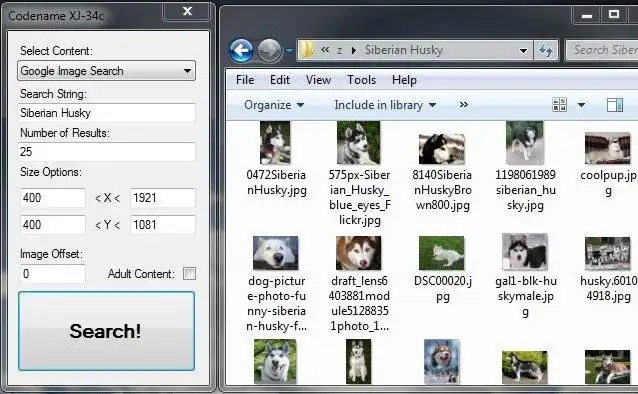Image resolution: width=638 pixels, height=394 pixels.
Task: Open the Organize dropdown
Action: pos(274,105)
